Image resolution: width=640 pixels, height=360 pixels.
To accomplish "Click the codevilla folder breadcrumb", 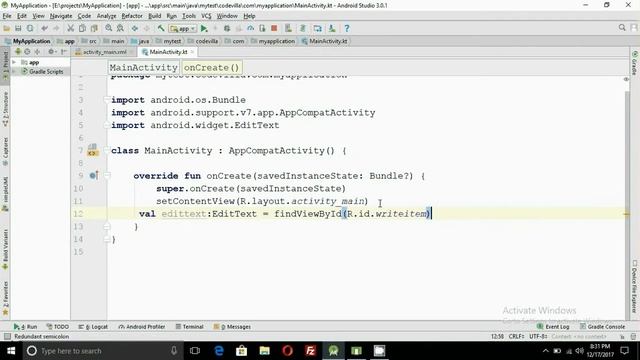I will (x=203, y=41).
